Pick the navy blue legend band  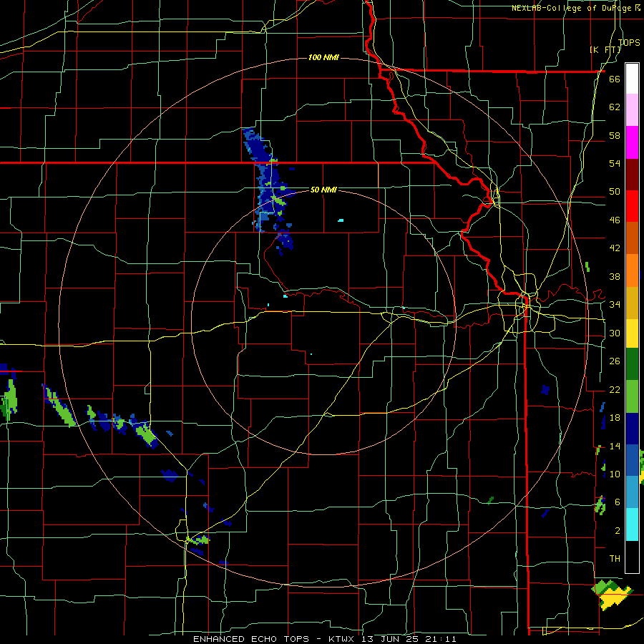pyautogui.click(x=632, y=429)
